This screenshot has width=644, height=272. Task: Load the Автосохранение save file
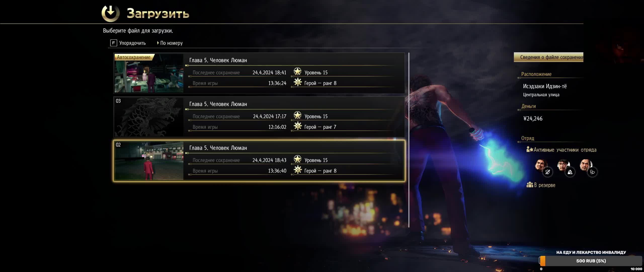pyautogui.click(x=259, y=73)
